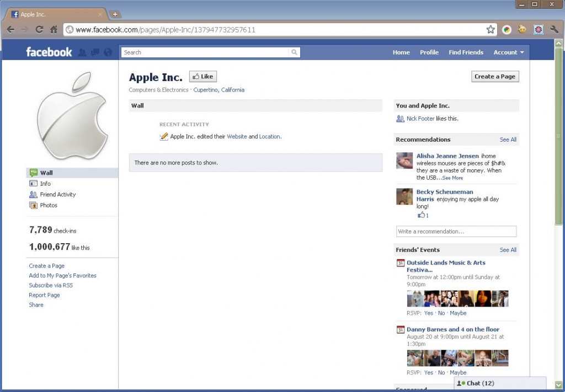RSVP Maybe to the Danny Barnes event
Viewport: 565px width, 392px height.
point(458,373)
